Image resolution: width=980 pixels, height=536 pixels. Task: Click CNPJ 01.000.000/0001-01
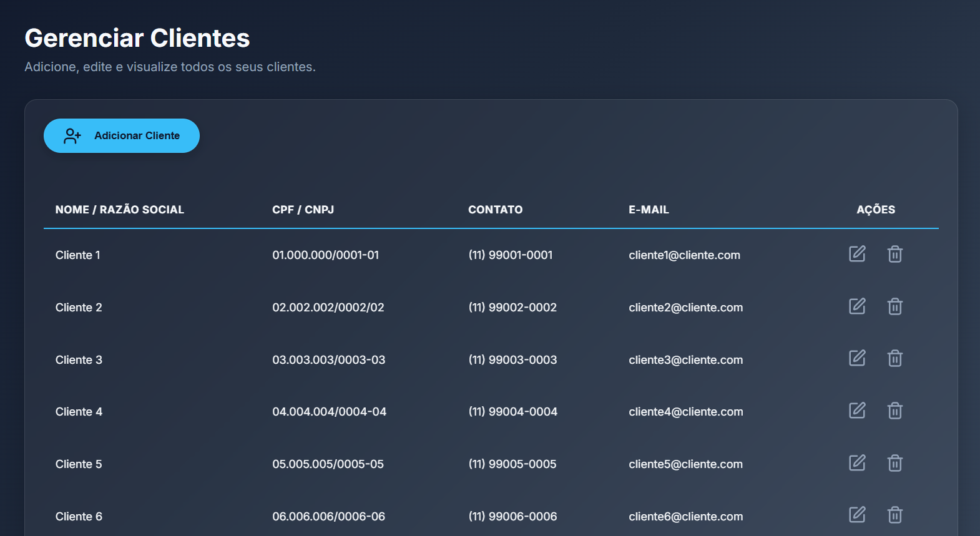pos(326,255)
